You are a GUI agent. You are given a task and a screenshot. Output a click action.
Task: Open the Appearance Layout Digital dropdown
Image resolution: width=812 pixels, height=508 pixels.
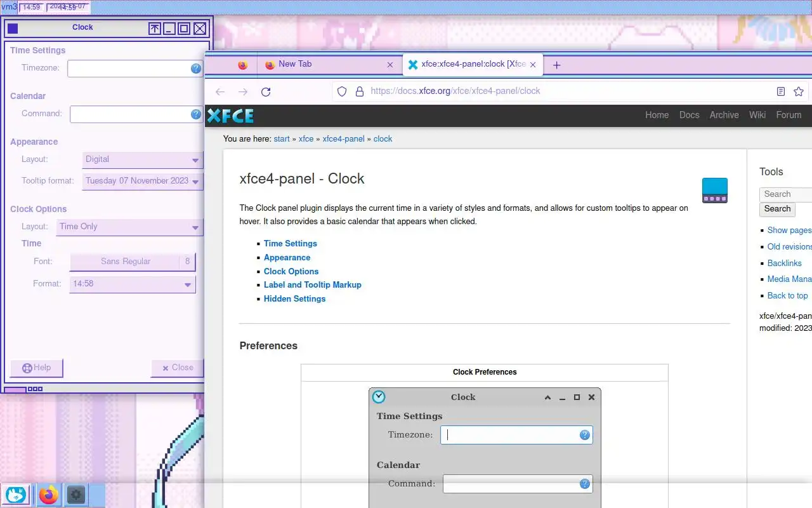143,160
